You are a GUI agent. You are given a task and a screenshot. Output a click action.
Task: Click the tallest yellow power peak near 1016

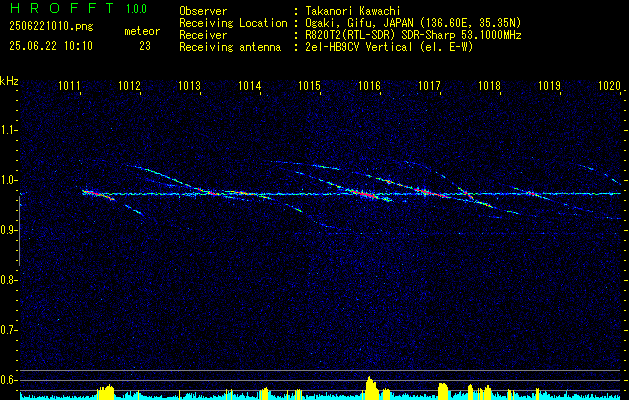pyautogui.click(x=371, y=388)
